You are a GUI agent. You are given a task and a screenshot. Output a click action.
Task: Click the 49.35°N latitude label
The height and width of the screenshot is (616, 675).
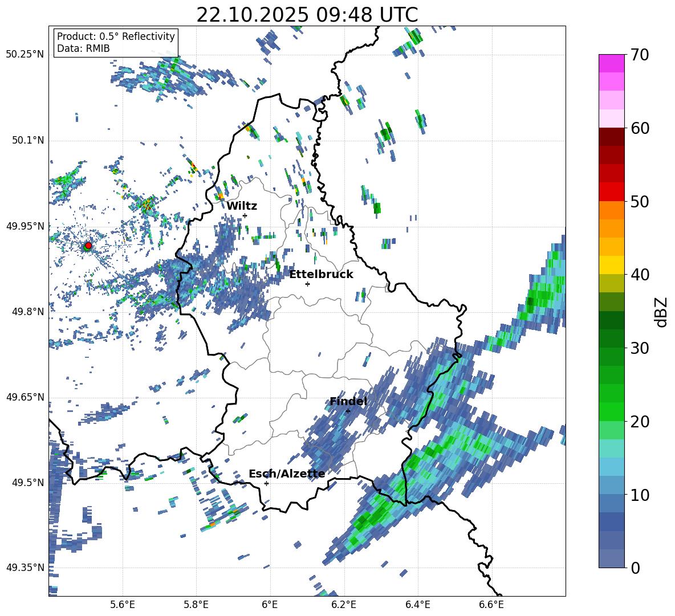[x=25, y=568]
